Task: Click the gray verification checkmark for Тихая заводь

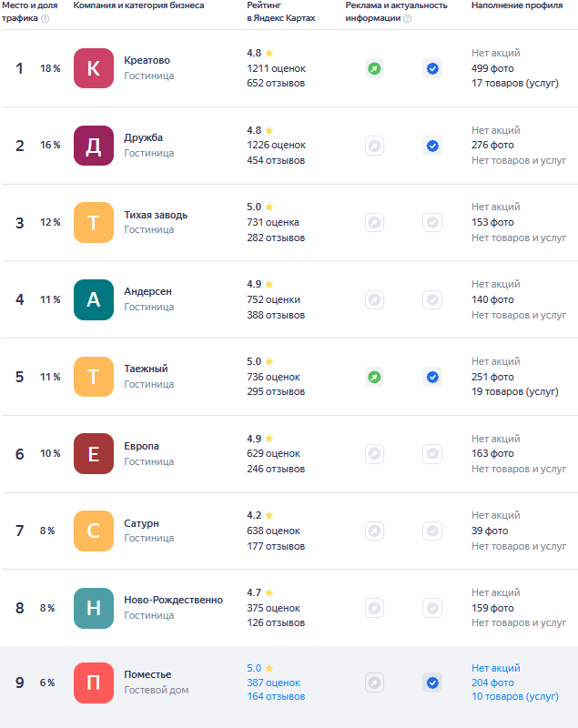Action: (432, 222)
